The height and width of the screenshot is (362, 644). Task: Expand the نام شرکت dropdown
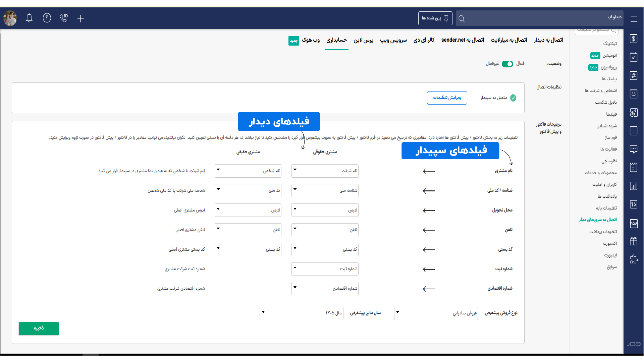click(x=325, y=171)
